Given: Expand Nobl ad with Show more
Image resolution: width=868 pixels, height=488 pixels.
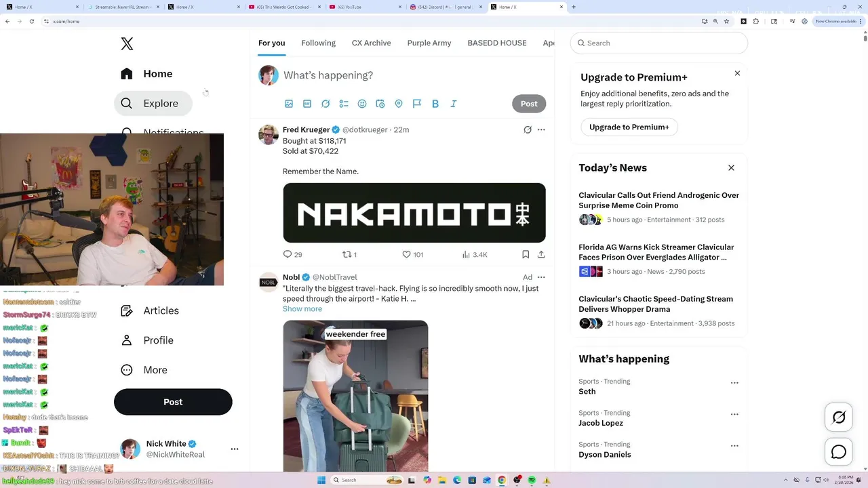Looking at the screenshot, I should point(302,309).
